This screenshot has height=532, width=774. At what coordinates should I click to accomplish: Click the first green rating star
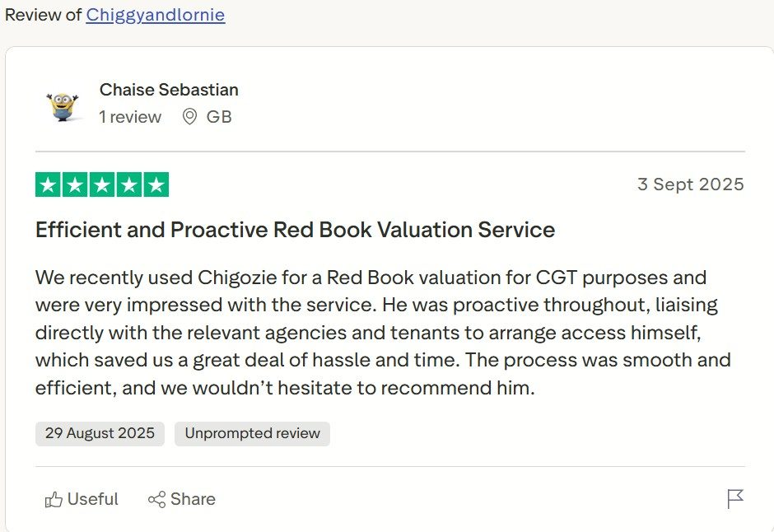click(x=49, y=184)
